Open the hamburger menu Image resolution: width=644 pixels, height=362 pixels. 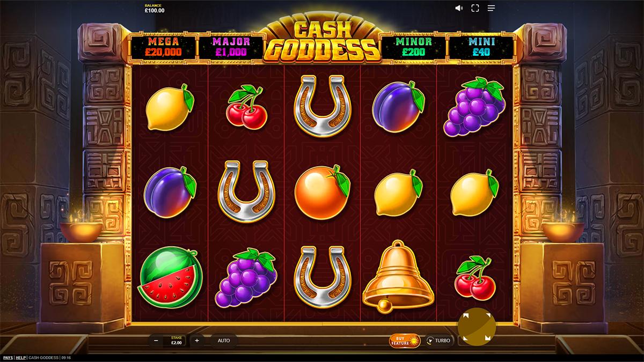click(491, 8)
